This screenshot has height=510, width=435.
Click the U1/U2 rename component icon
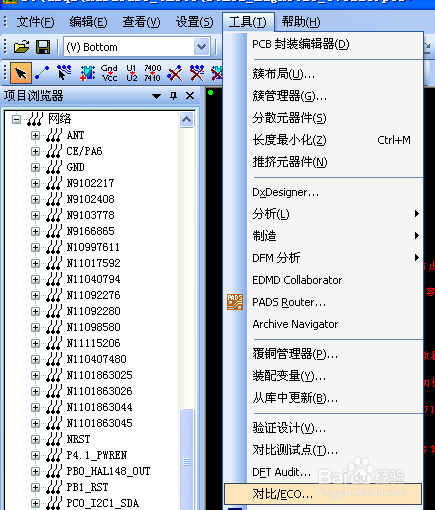(x=131, y=73)
